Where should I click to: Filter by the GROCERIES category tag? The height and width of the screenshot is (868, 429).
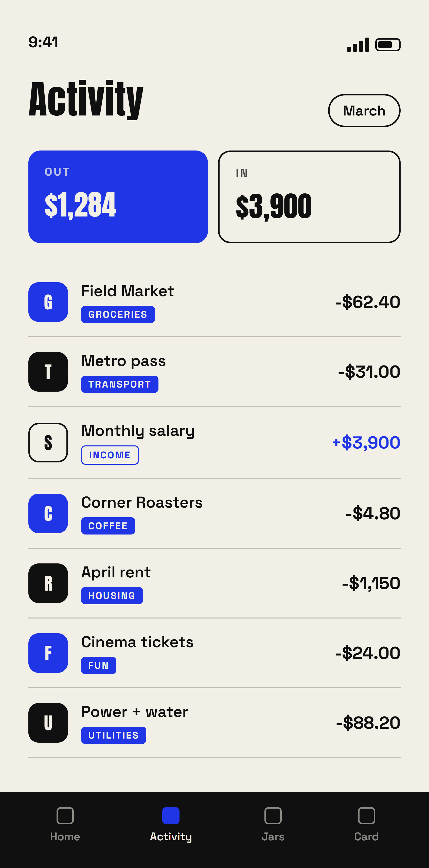[x=118, y=314]
